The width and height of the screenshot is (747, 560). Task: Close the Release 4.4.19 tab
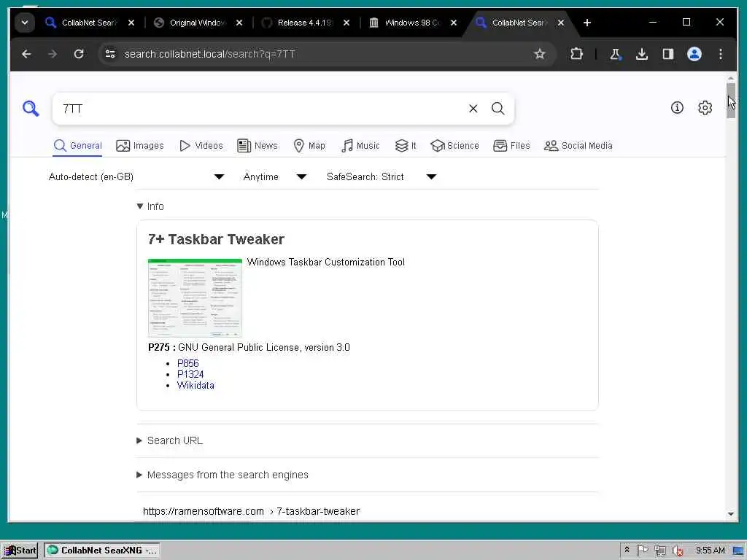347,23
